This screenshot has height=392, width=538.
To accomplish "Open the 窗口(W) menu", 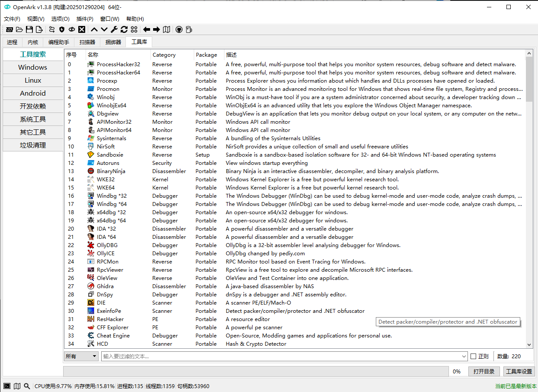I will 109,19.
